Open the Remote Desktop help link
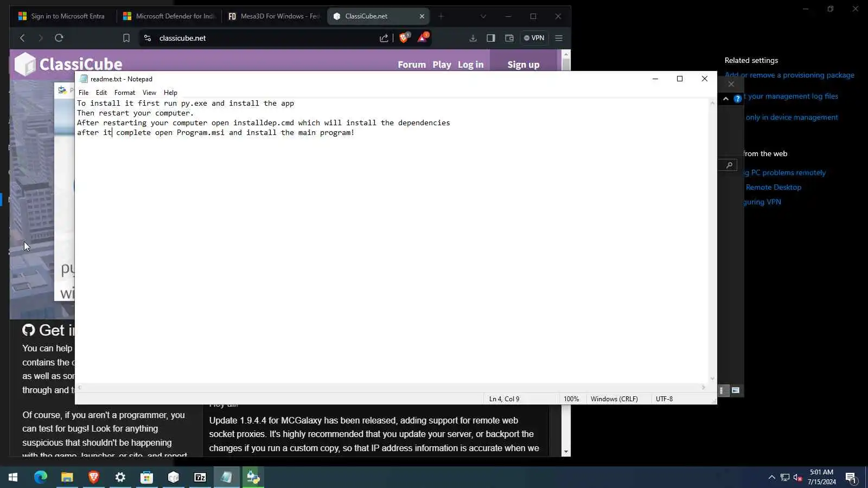868x488 pixels. (773, 187)
